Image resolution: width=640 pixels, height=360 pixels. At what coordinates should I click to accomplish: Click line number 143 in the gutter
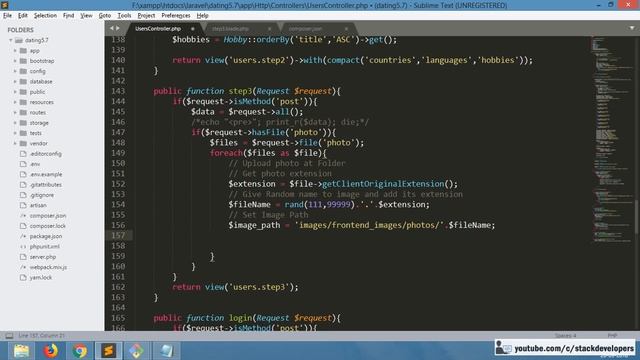point(118,91)
